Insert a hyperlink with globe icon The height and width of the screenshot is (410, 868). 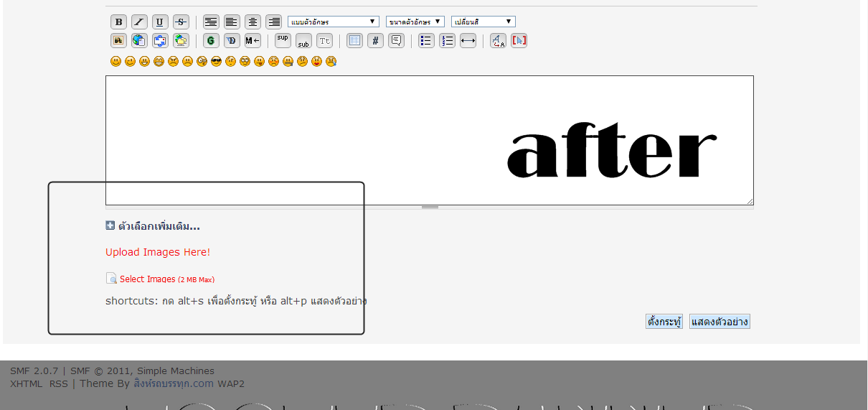point(139,40)
